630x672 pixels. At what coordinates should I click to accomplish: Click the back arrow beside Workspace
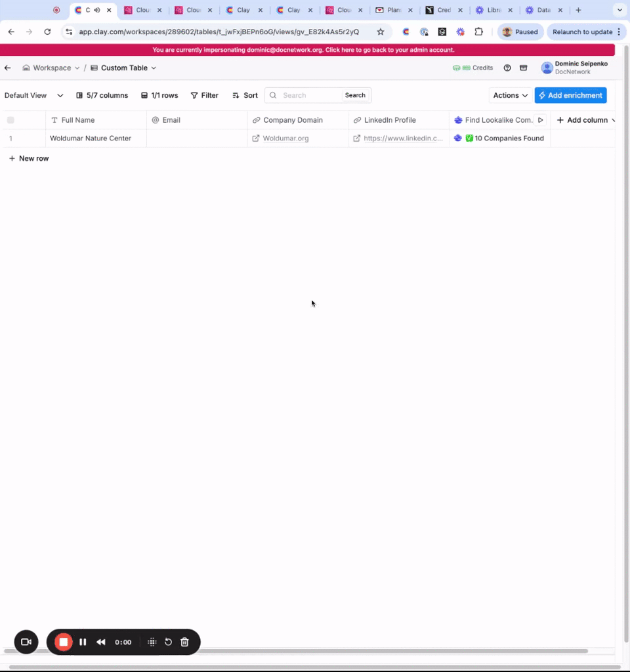click(7, 68)
